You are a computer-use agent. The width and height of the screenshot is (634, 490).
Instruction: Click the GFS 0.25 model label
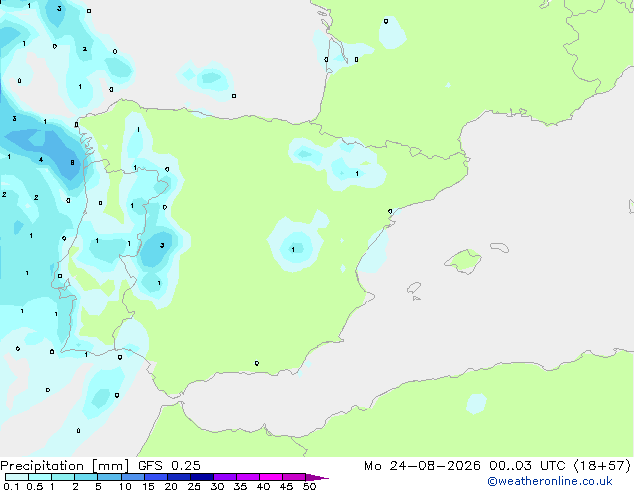pos(169,466)
